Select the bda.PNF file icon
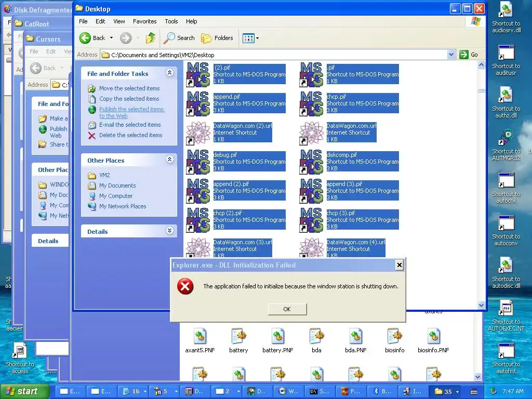532x399 pixels. click(355, 337)
